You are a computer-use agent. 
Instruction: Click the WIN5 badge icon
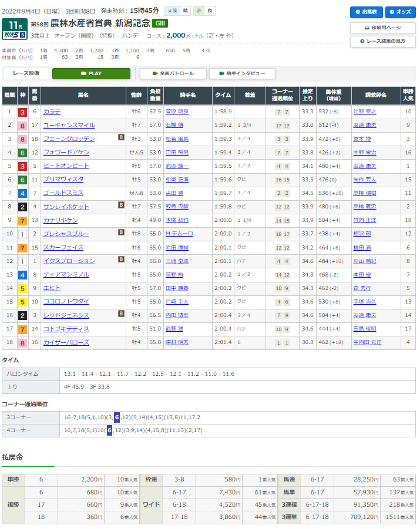click(14, 35)
